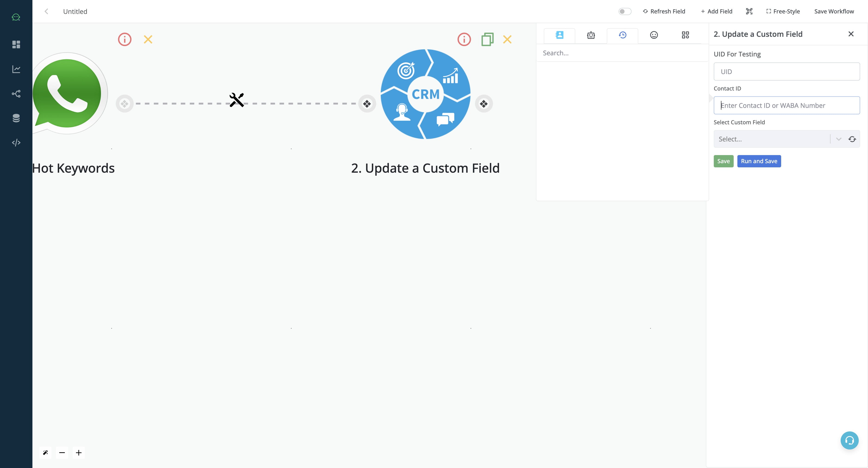Viewport: 868px width, 468px height.
Task: Click the Contact ID input field
Action: pyautogui.click(x=787, y=105)
